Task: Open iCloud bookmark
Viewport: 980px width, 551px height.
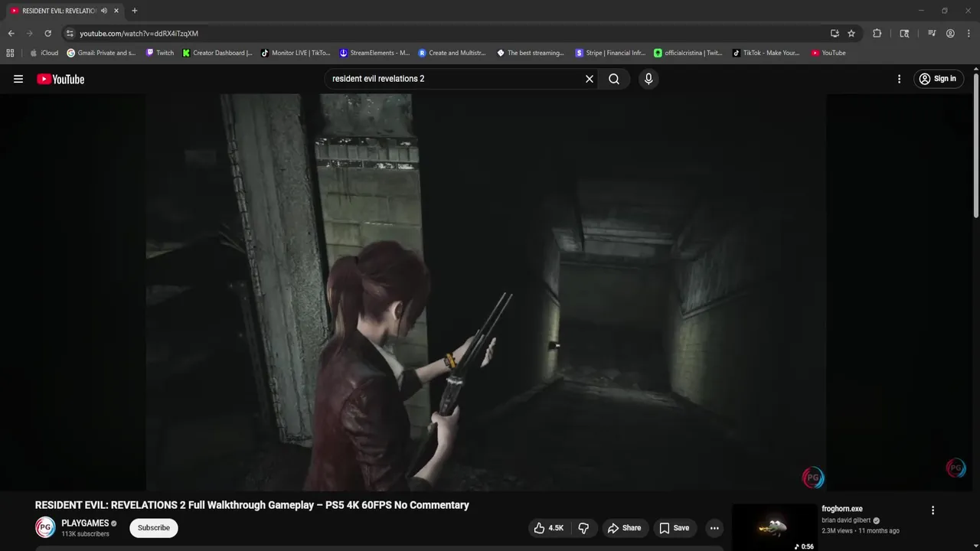Action: pos(44,53)
